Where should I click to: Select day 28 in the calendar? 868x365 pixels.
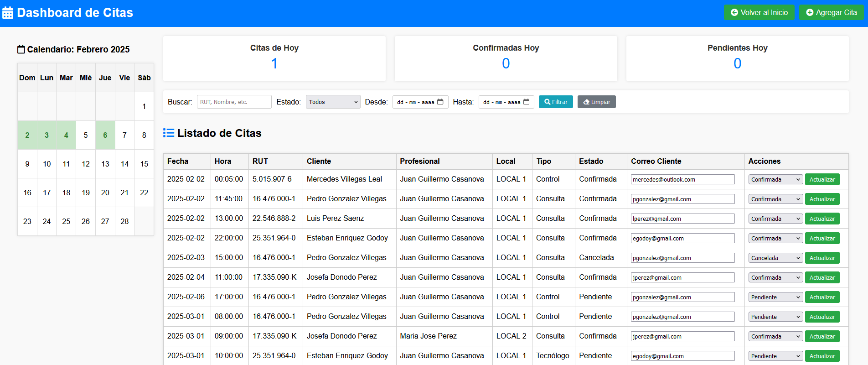pyautogui.click(x=124, y=221)
